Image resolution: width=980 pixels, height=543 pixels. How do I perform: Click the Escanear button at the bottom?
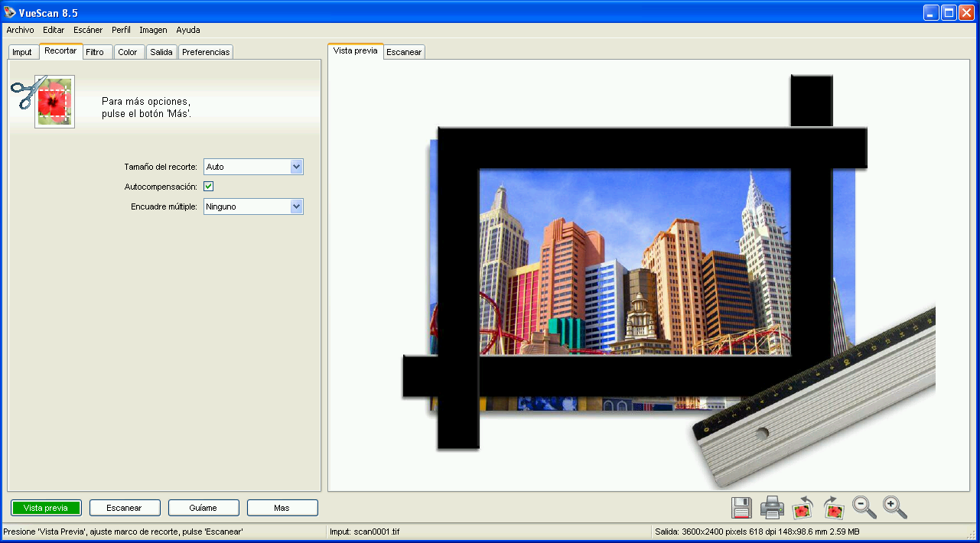pyautogui.click(x=125, y=508)
